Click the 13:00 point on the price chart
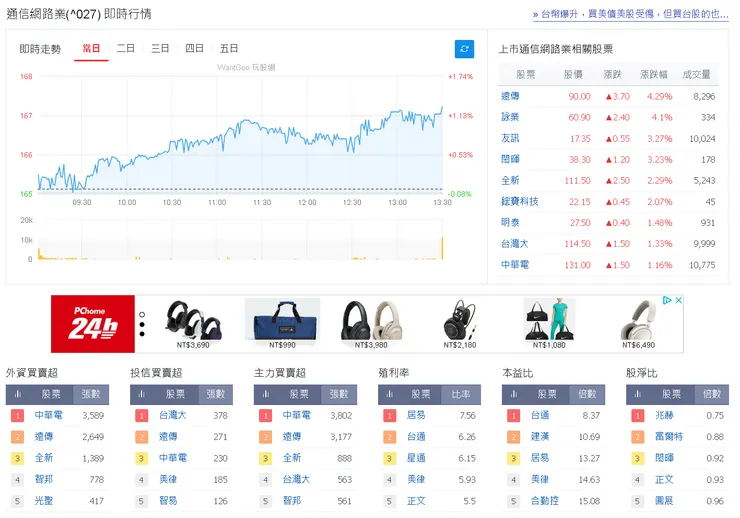Screen dimensions: 740x518 (397, 112)
